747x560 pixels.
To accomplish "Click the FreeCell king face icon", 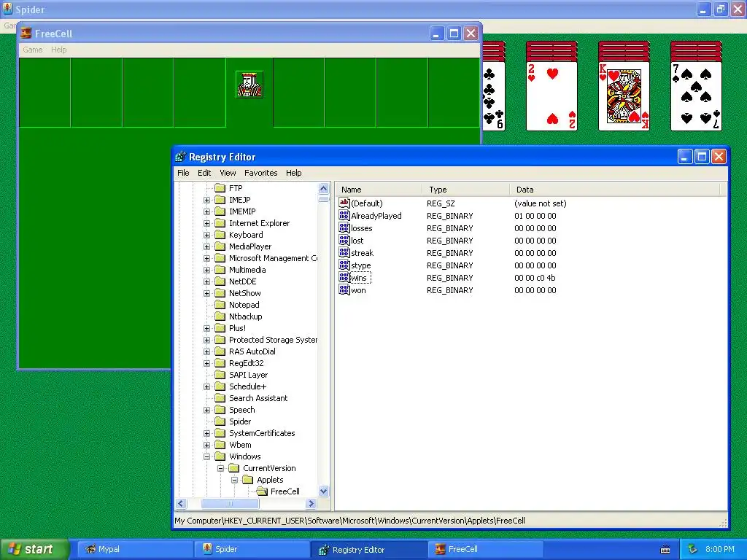I will 249,85.
